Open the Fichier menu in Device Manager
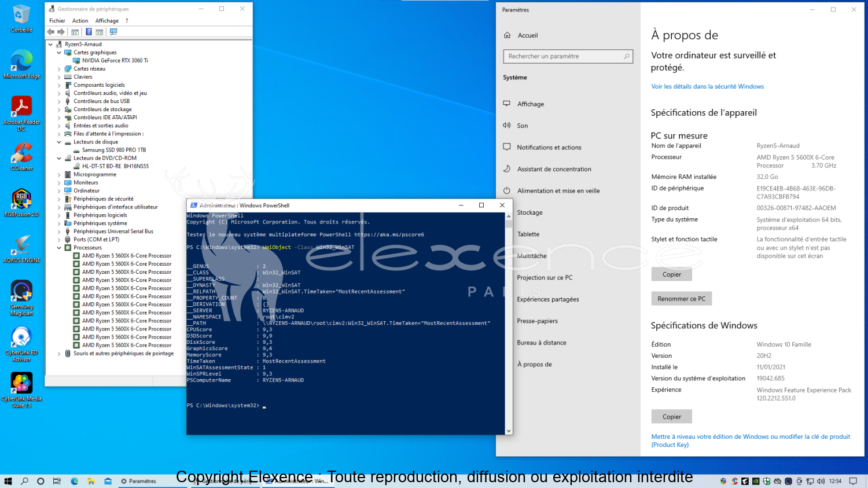This screenshot has height=488, width=868. 57,21
